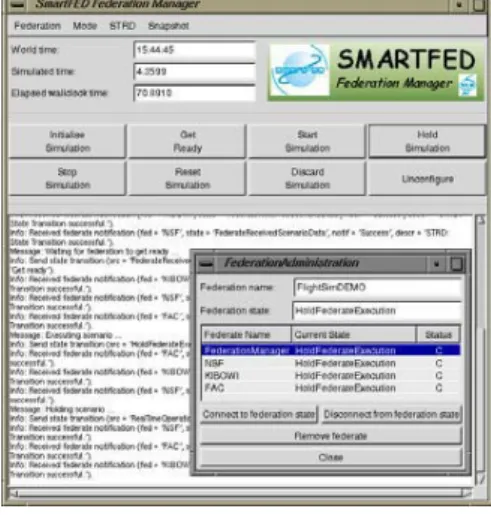Screen dimensions: 491x515
Task: Open the SmartFED Federation Manager window menu
Action: [17, 5]
